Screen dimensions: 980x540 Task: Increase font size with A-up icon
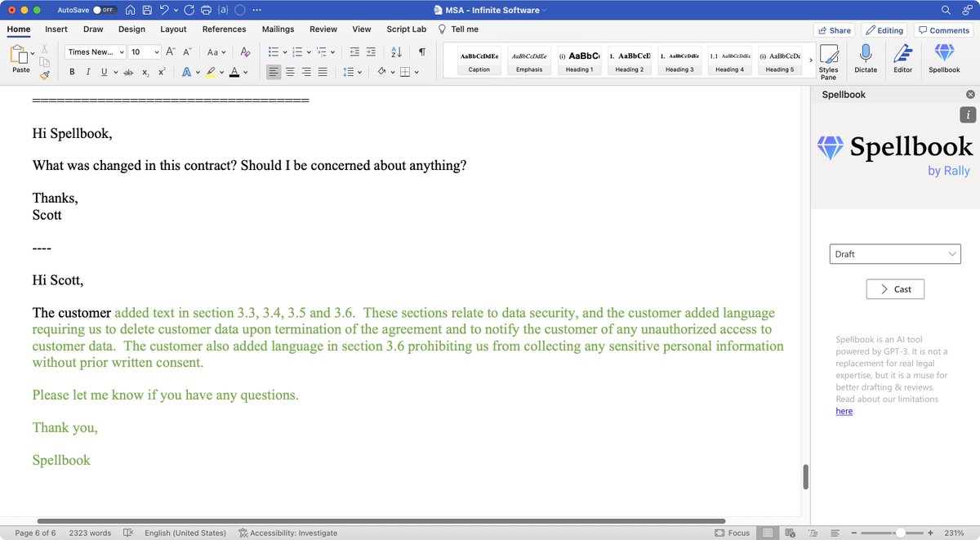click(171, 51)
